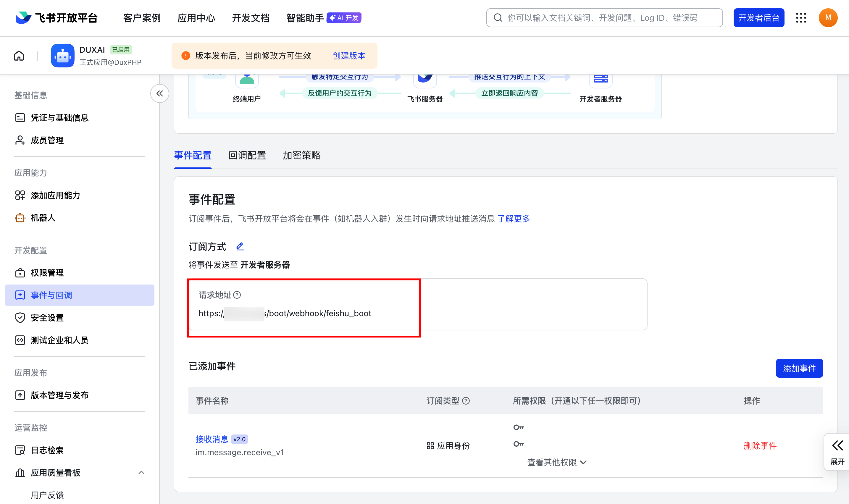849x504 pixels.
Task: Switch to the 回调配置 tab
Action: [247, 156]
